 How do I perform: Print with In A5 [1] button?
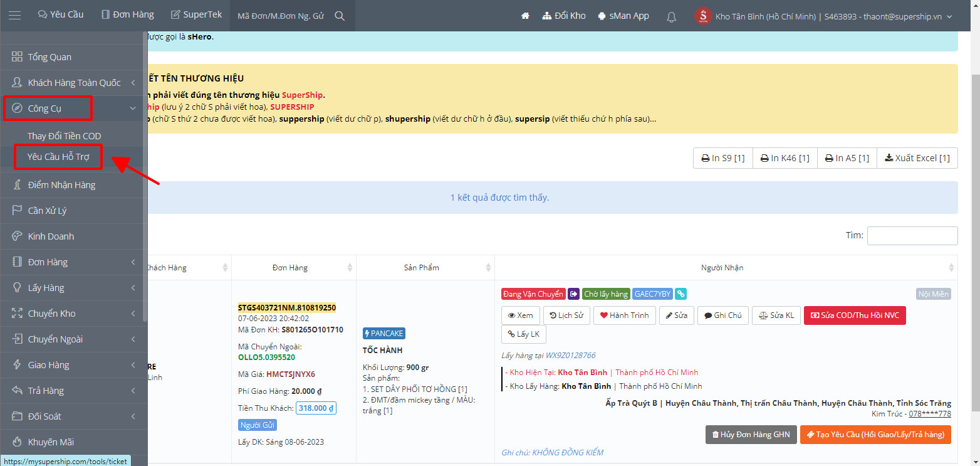[847, 158]
